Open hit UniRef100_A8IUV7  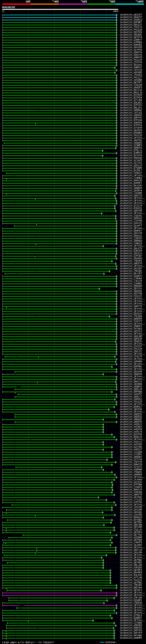(131, 15)
